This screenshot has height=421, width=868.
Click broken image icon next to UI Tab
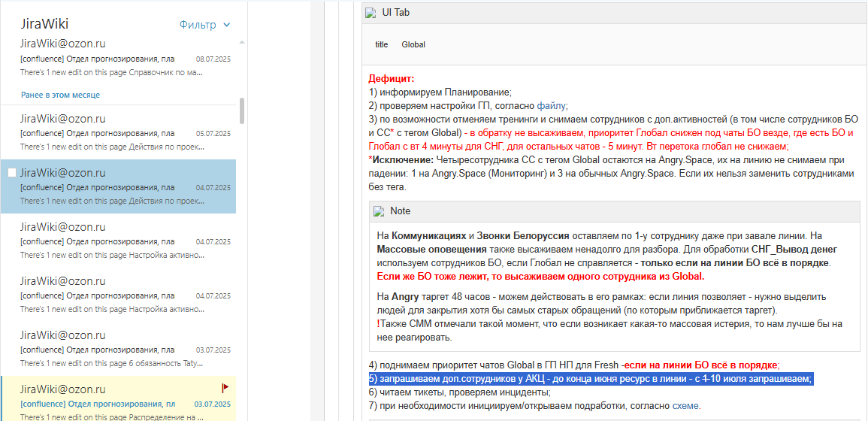coord(371,13)
